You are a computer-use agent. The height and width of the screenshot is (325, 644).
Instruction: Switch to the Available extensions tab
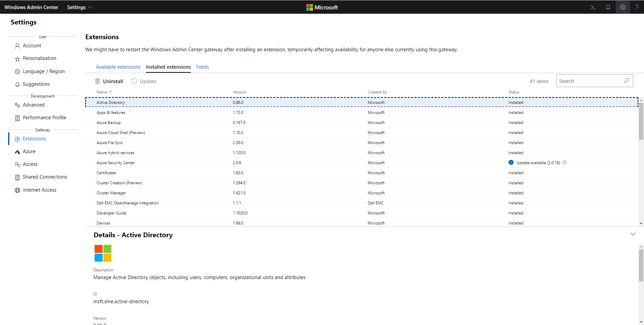118,67
